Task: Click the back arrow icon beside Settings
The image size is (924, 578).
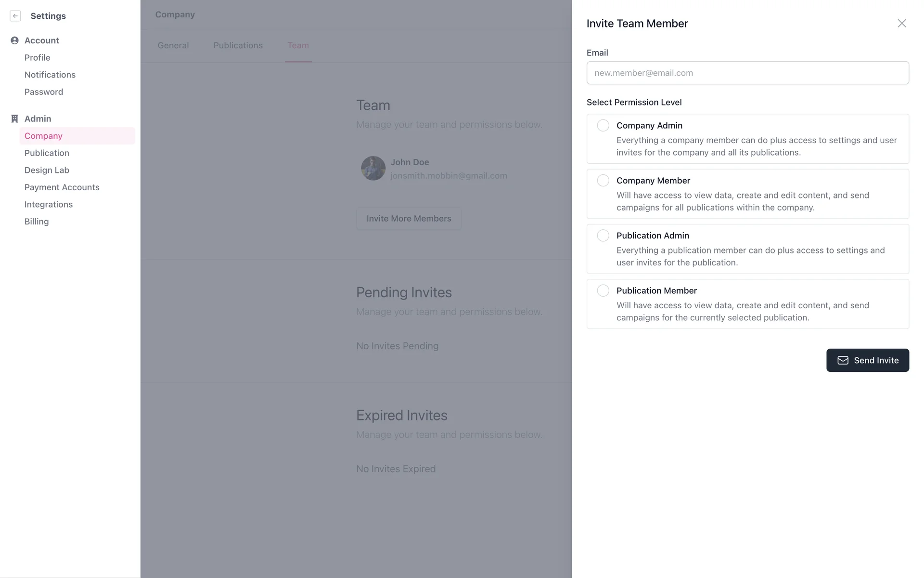Action: (15, 16)
